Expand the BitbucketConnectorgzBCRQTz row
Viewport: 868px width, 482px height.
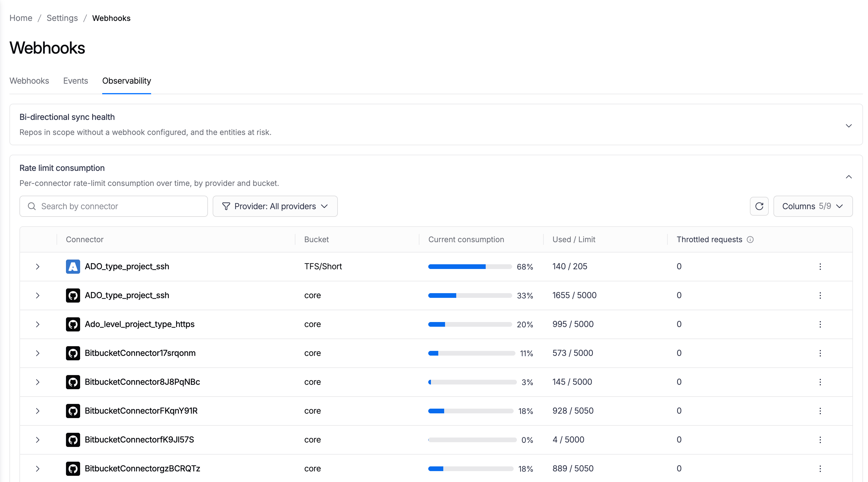pyautogui.click(x=37, y=469)
